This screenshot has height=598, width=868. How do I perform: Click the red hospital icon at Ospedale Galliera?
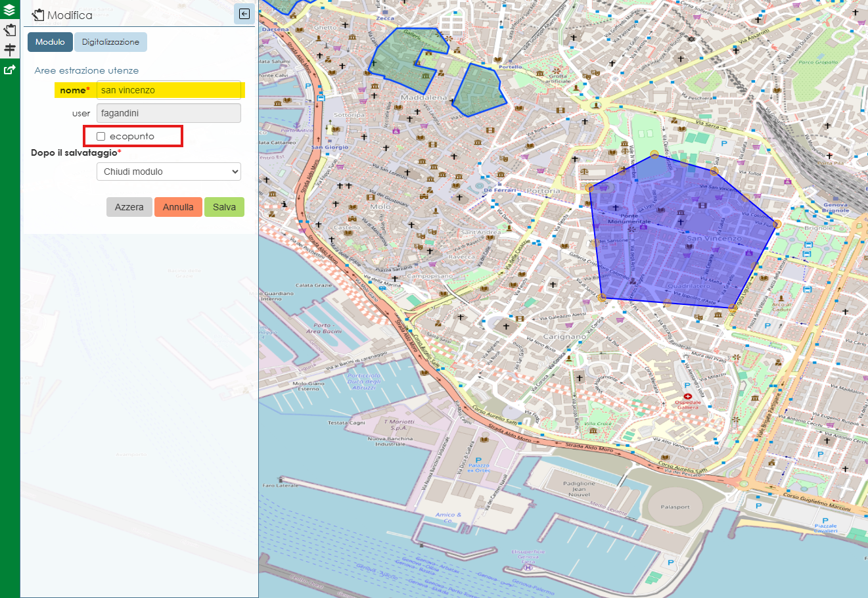687,396
